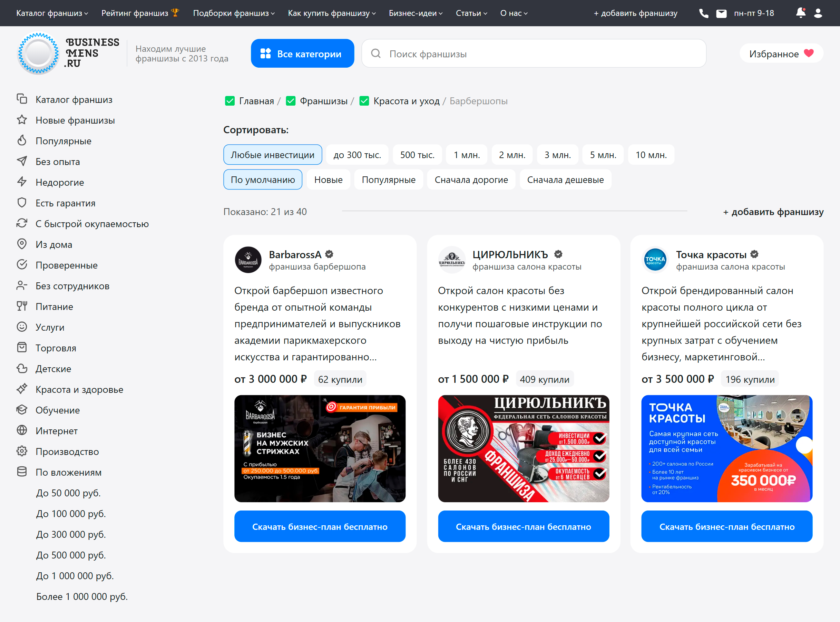The height and width of the screenshot is (622, 840).
Task: Click the Поиск франшизы search field
Action: click(x=534, y=54)
